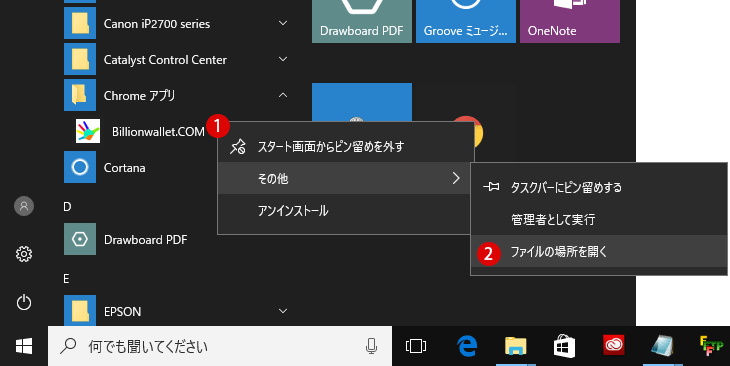730x366 pixels.
Task: Open Microsoft Store from taskbar
Action: 564,346
